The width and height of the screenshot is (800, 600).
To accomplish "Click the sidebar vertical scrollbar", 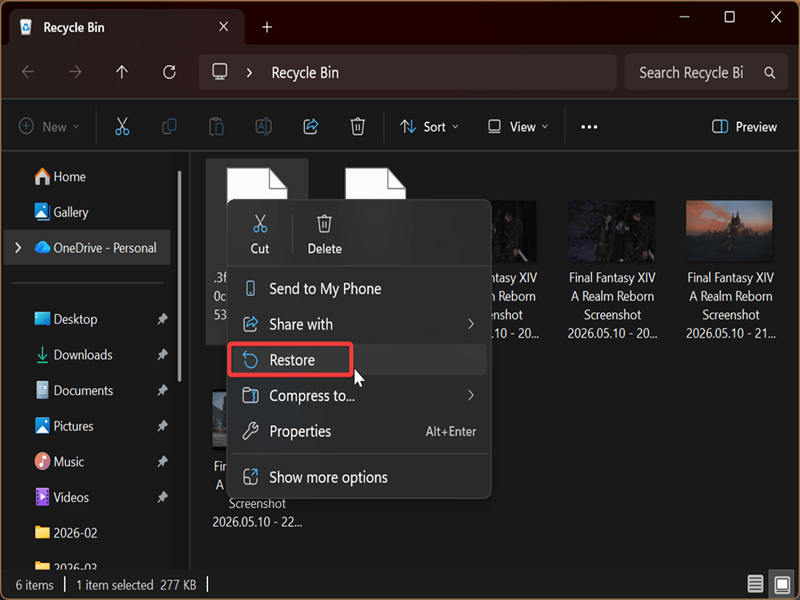I will click(179, 276).
